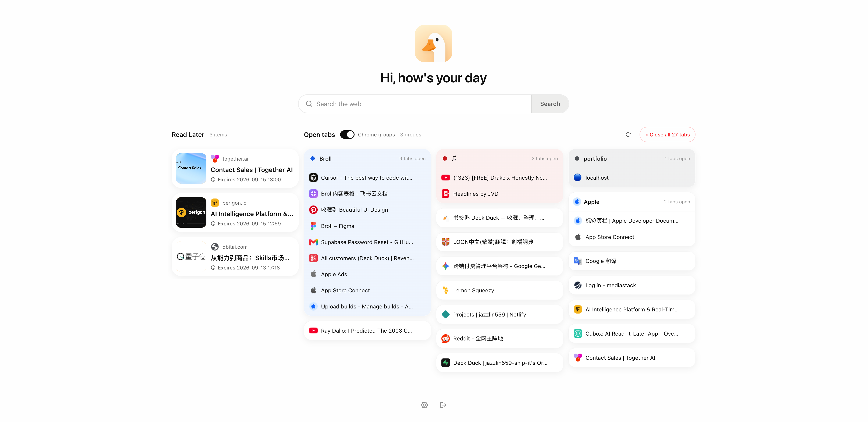Screen dimensions: 868x422
Task: Click the Gemini sparkle icon
Action: pyautogui.click(x=445, y=266)
